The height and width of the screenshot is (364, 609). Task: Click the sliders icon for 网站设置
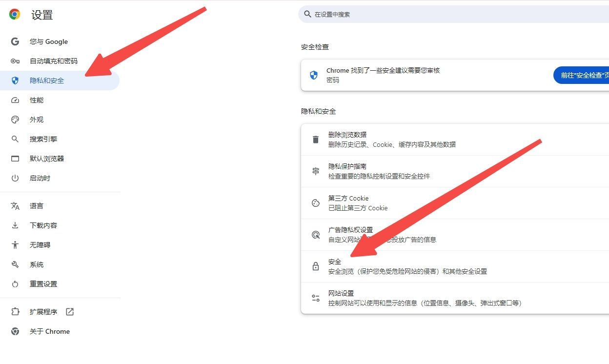click(316, 298)
